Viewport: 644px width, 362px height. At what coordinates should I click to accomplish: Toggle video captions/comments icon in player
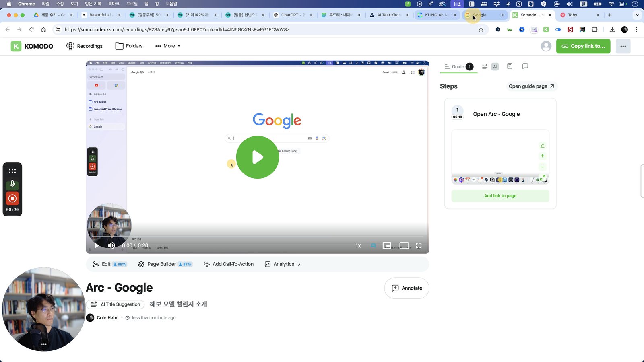374,245
